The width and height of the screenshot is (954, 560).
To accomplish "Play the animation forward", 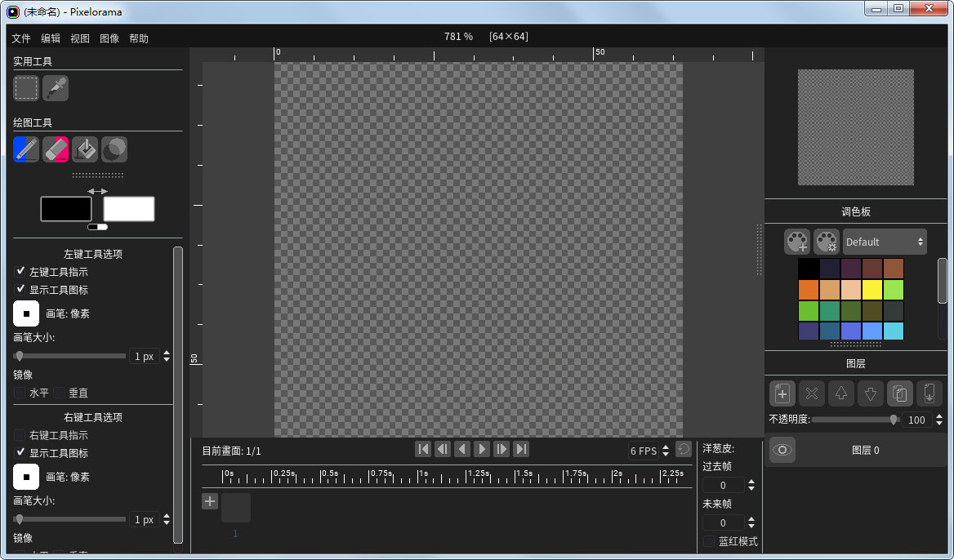I will click(481, 449).
